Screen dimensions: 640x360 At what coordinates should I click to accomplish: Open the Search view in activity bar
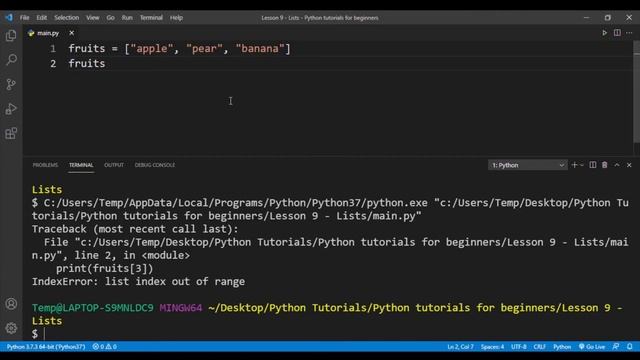(x=11, y=60)
